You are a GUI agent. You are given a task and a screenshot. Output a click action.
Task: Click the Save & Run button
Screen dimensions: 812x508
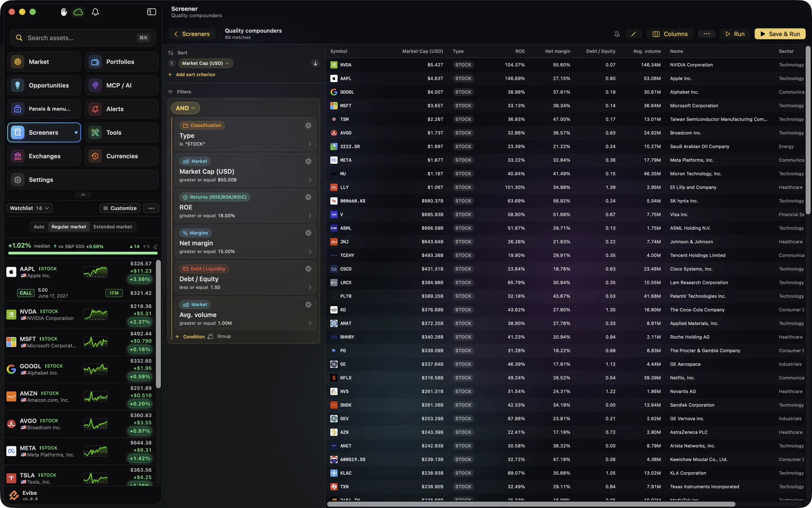pyautogui.click(x=780, y=34)
